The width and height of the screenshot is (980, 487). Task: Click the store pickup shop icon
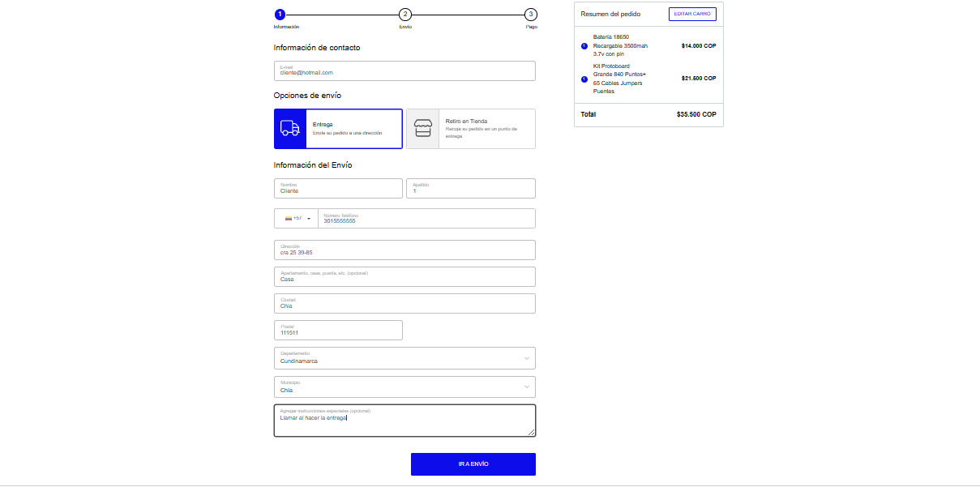[x=422, y=129]
